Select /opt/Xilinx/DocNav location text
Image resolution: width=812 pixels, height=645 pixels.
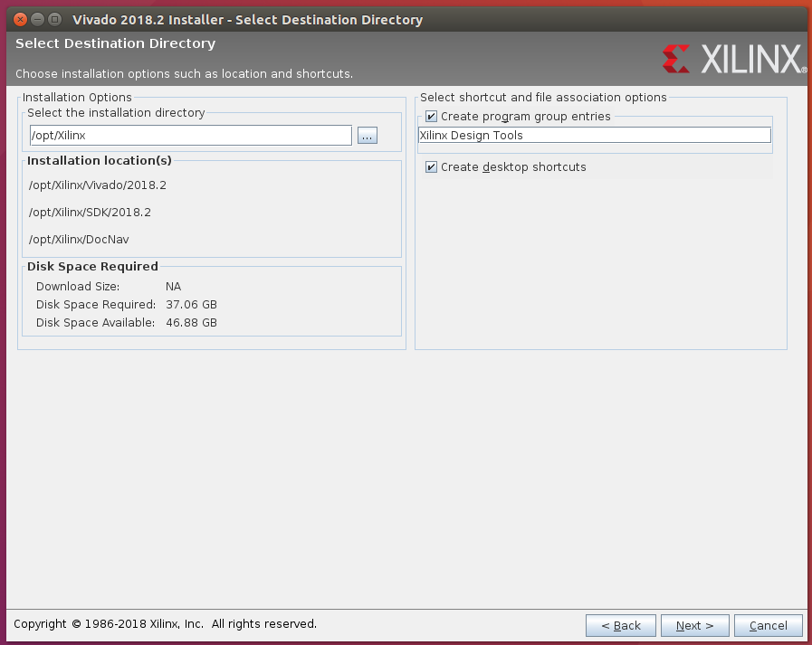coord(79,240)
